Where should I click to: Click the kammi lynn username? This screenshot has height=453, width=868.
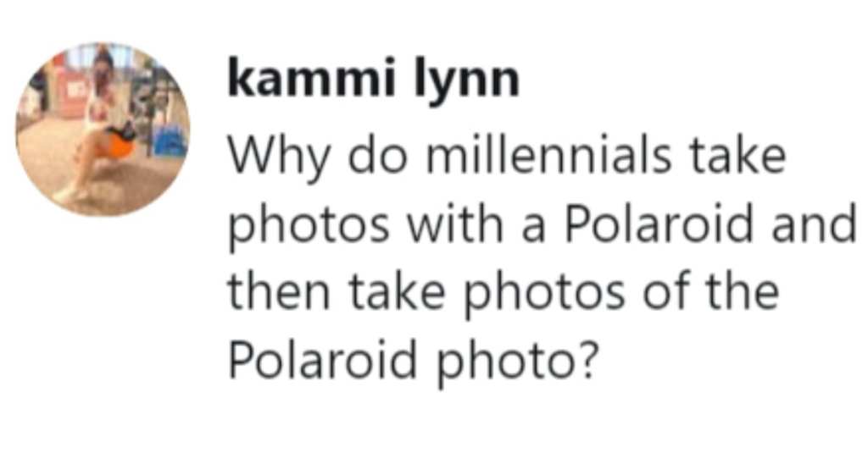374,79
